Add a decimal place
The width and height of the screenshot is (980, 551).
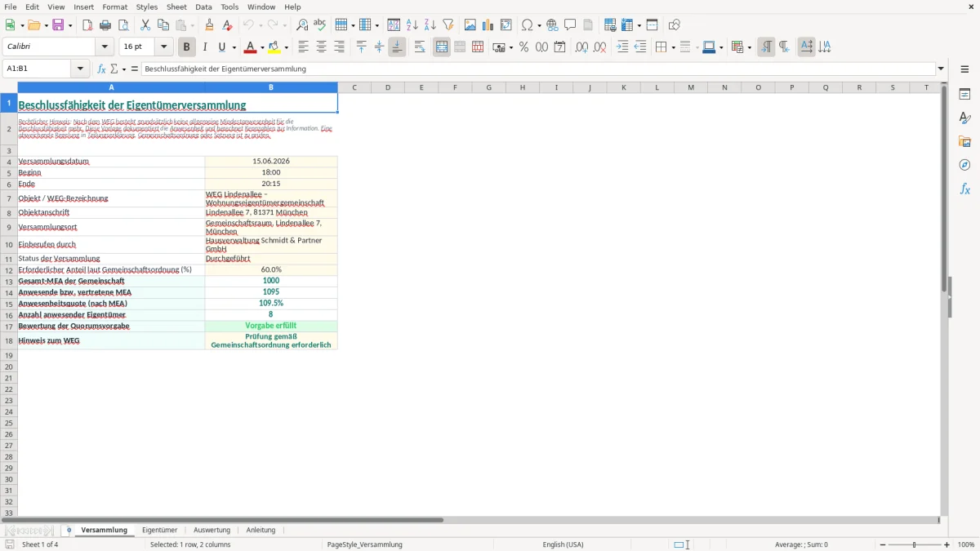click(581, 47)
